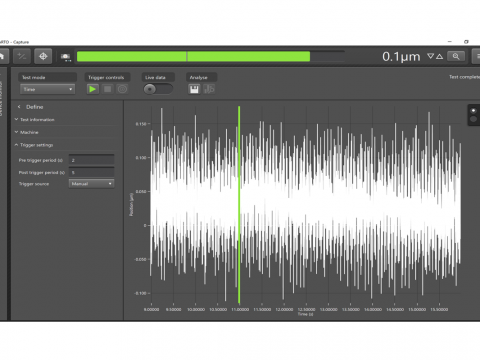Toggle the Live data switch
This screenshot has height=360, width=480.
(158, 89)
